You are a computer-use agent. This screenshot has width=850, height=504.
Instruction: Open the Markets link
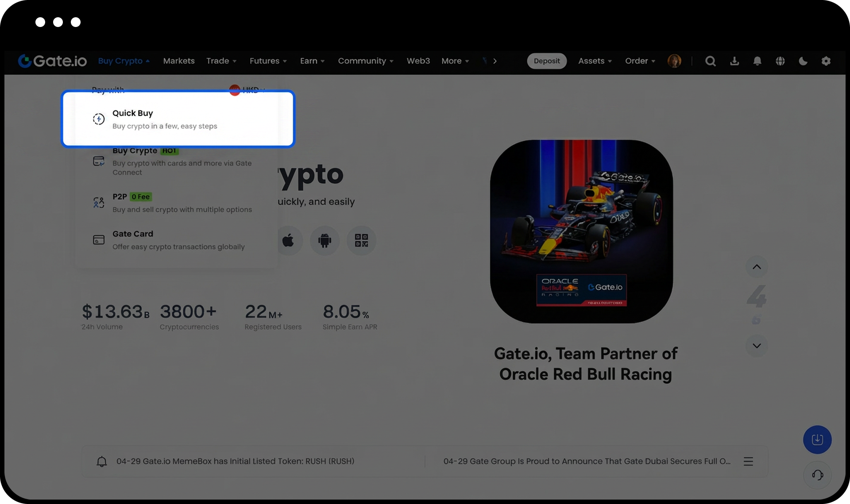click(x=178, y=61)
